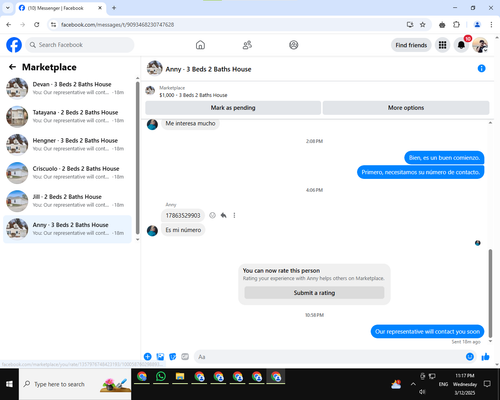Open a new browser tab
Image resolution: width=500 pixels, height=400 pixels.
[114, 8]
